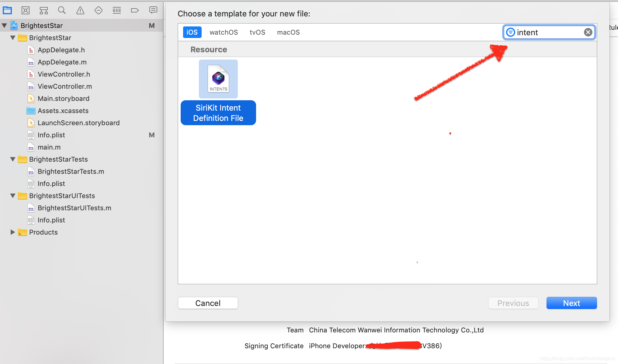The image size is (618, 364).
Task: Collapse the BrightestStarTests folder
Action: (x=13, y=159)
